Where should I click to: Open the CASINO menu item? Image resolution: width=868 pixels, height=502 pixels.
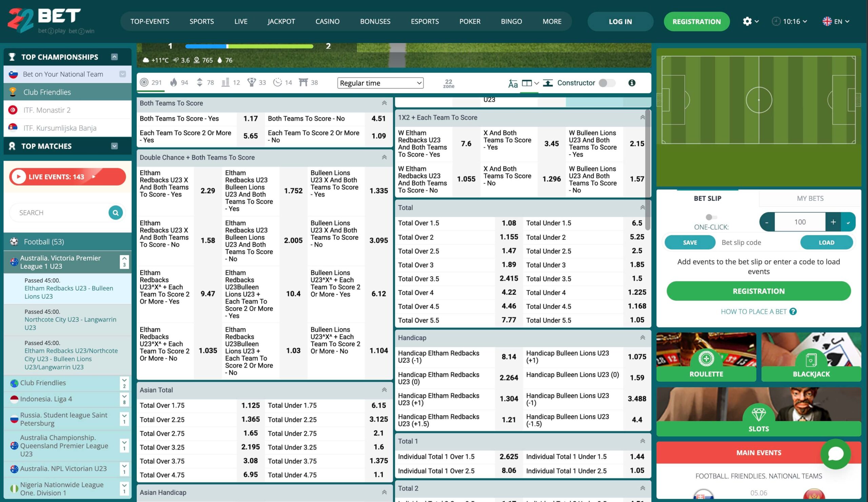pos(327,21)
